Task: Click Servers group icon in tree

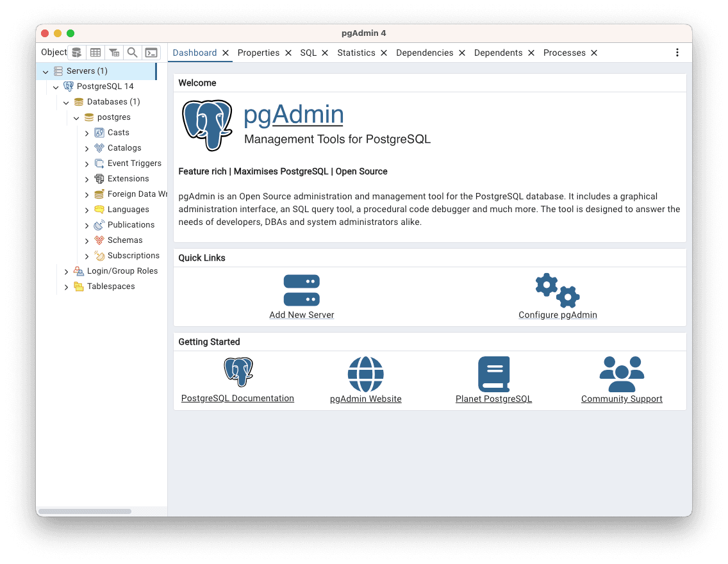Action: [58, 71]
